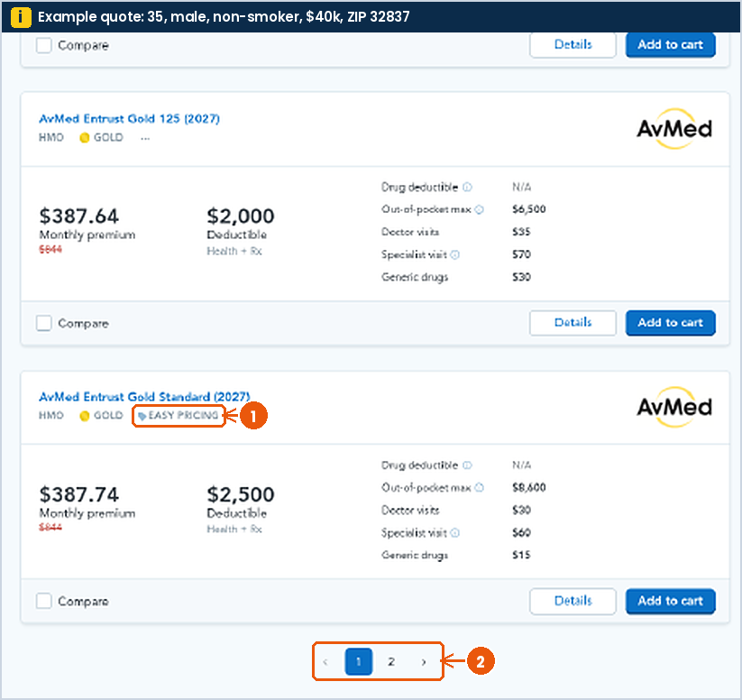Open Specialist visit info icon on Gold Standard plan
The image size is (742, 700).
(x=454, y=533)
